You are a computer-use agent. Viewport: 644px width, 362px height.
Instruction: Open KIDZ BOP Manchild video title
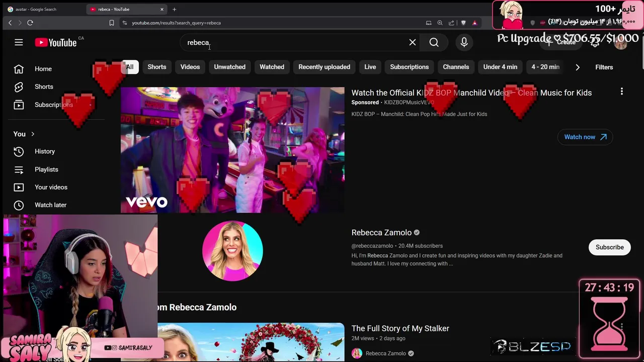(x=471, y=93)
